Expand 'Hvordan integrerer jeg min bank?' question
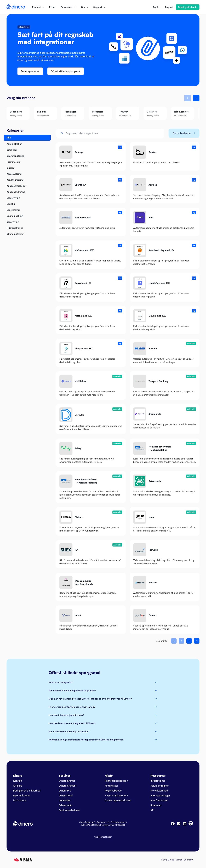 pos(103,715)
